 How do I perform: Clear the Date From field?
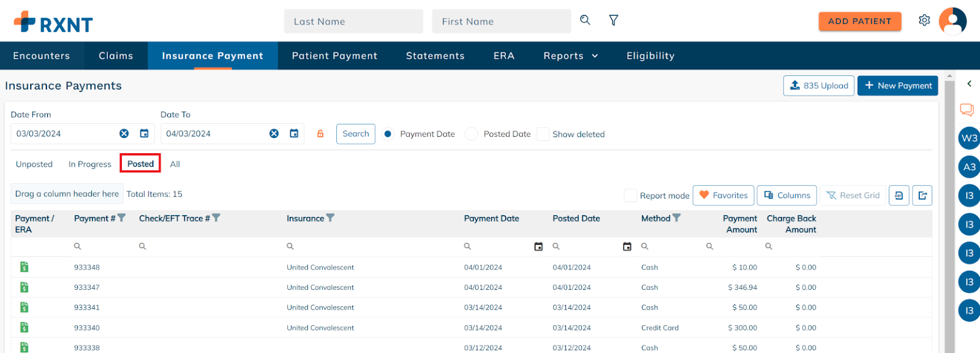click(x=124, y=134)
